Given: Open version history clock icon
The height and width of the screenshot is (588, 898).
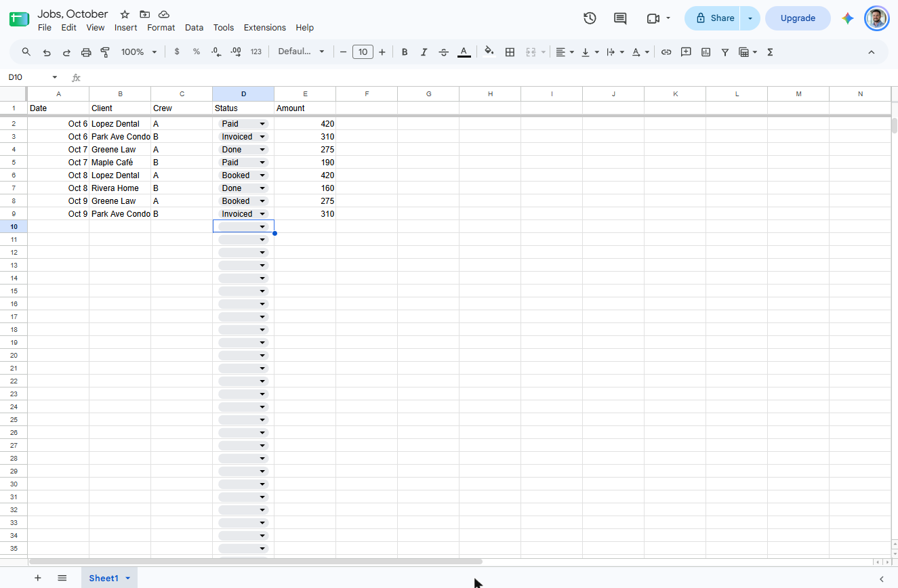Looking at the screenshot, I should 590,18.
